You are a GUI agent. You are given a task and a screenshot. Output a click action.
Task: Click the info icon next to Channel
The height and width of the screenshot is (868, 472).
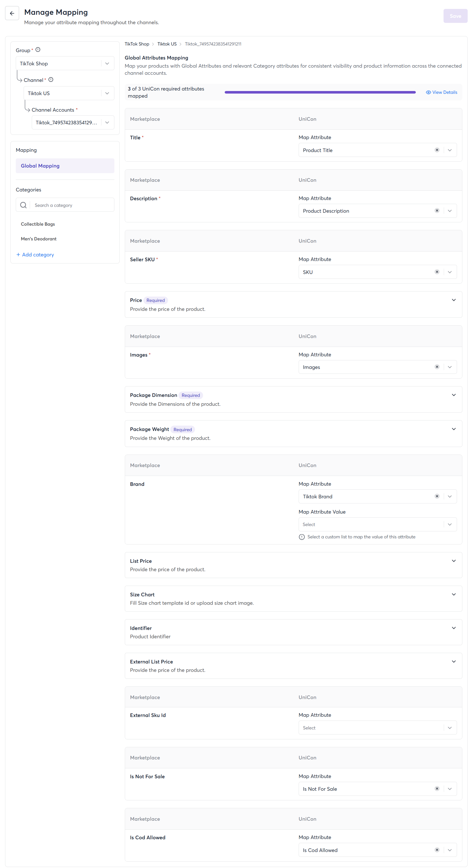click(51, 80)
